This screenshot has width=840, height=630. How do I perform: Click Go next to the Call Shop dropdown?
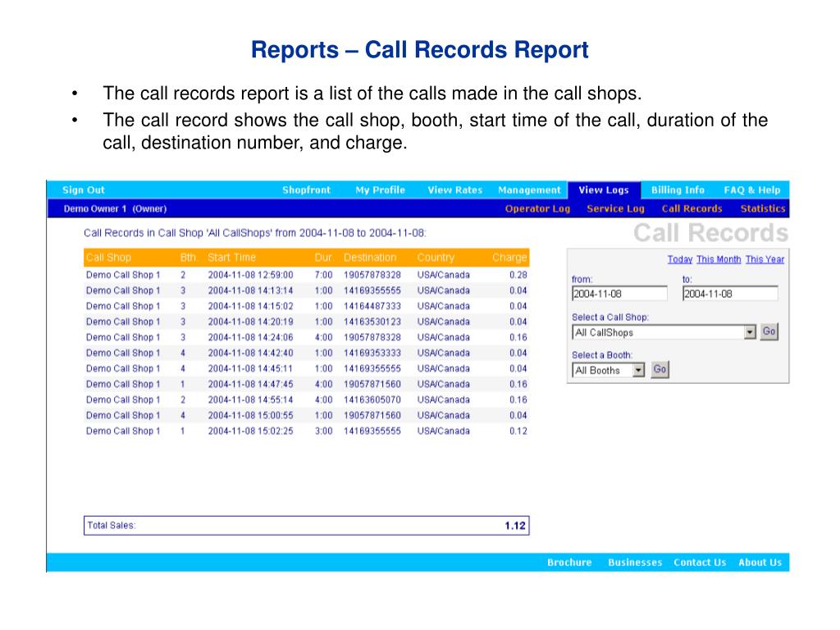pos(769,331)
